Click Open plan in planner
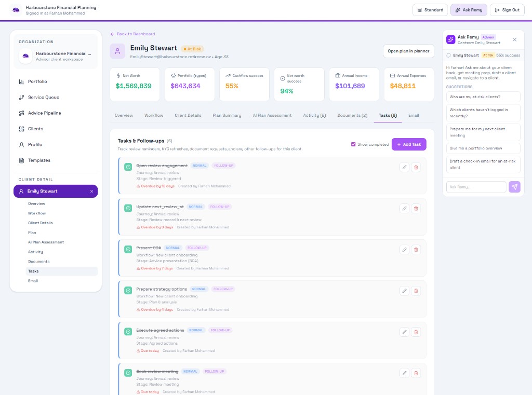Screen dimensions: 532x395 [x=408, y=51]
